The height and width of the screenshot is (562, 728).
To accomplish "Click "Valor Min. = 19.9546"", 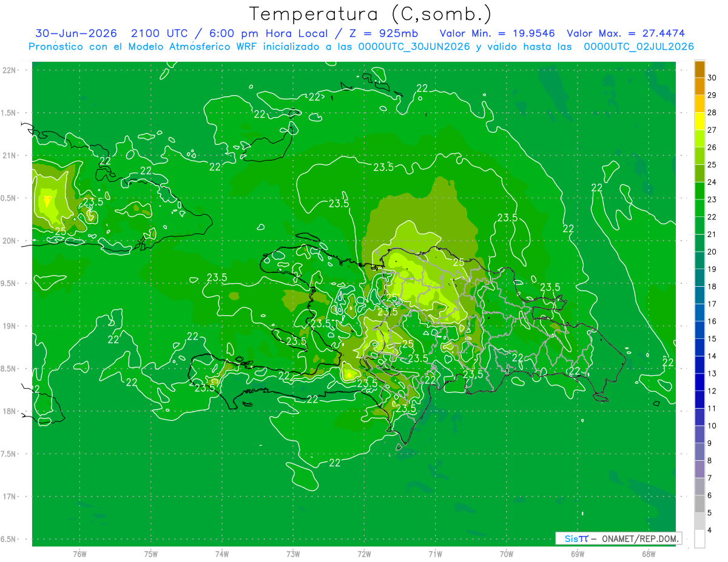I will 497,33.
